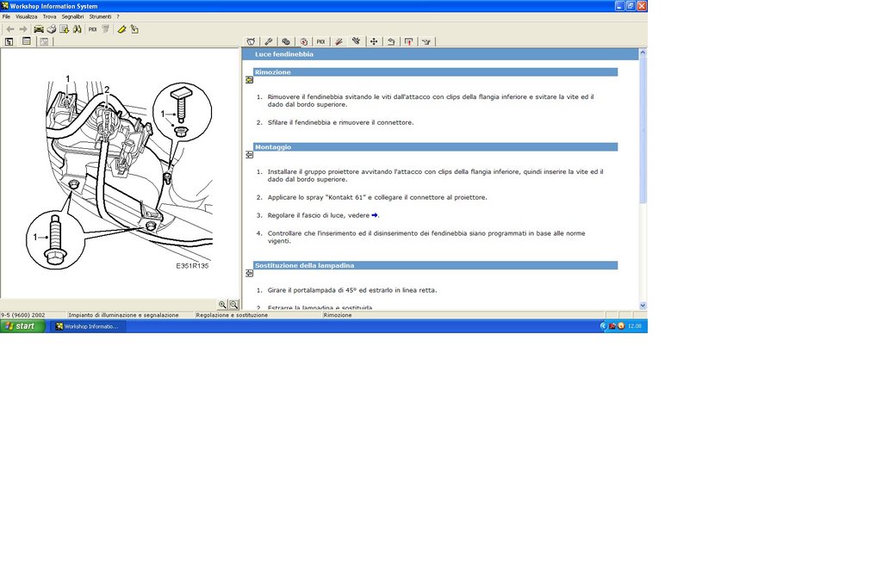Click the red screwdriver icon

339,41
